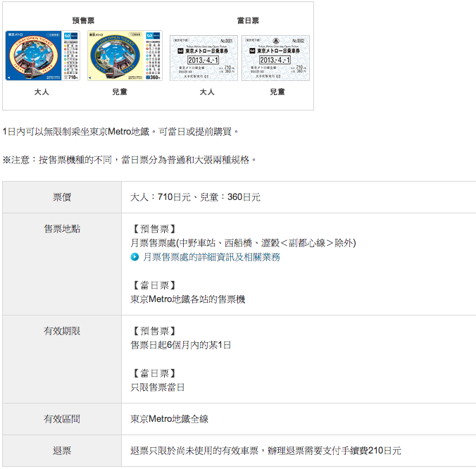This screenshot has width=476, height=469.
Task: Click the text 售票日起6個月內的某1日
Action: 181,345
